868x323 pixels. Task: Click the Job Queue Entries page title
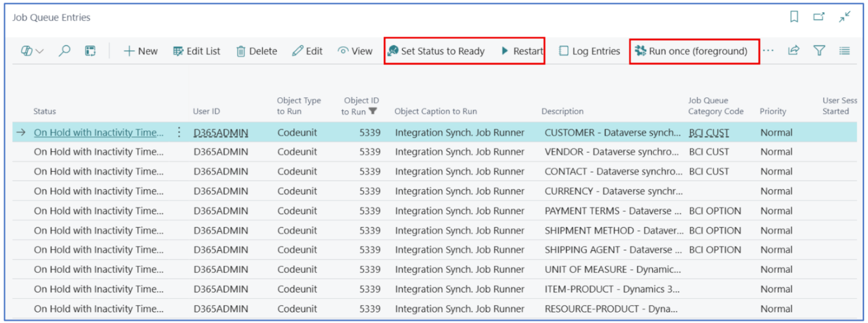[51, 18]
